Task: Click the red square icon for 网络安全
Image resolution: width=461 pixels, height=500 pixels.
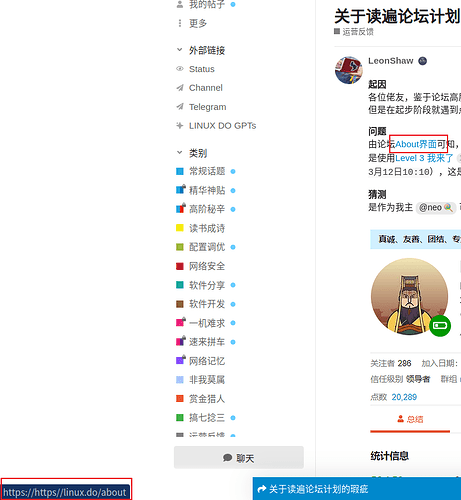Action: [180, 266]
